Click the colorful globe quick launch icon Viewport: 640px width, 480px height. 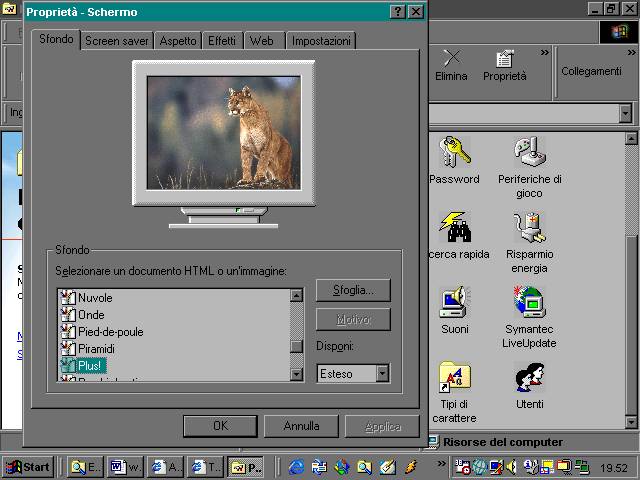click(342, 467)
